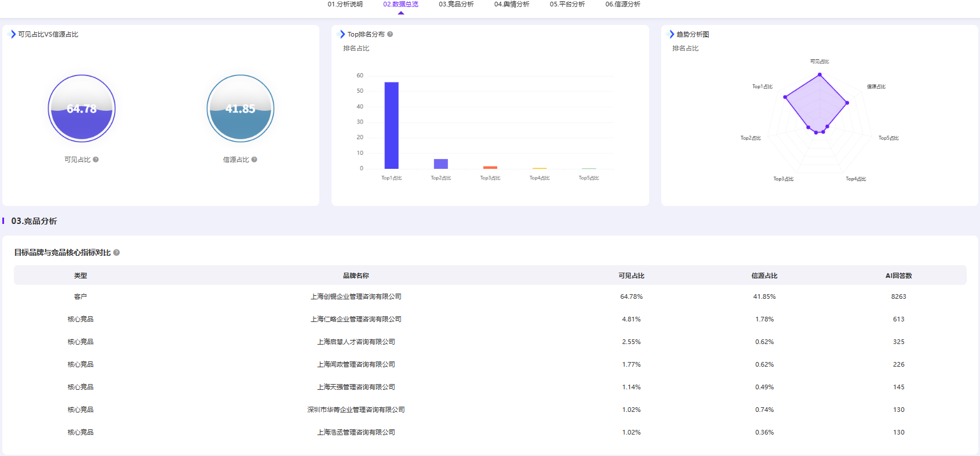
Task: Click the 1.14% visibility cell
Action: (632, 387)
